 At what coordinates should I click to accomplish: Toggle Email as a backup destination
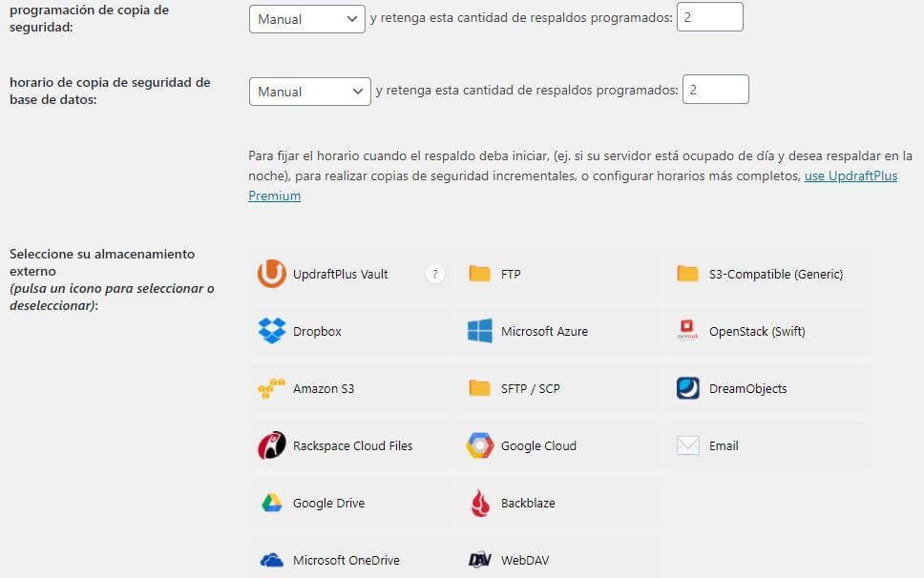coord(706,445)
